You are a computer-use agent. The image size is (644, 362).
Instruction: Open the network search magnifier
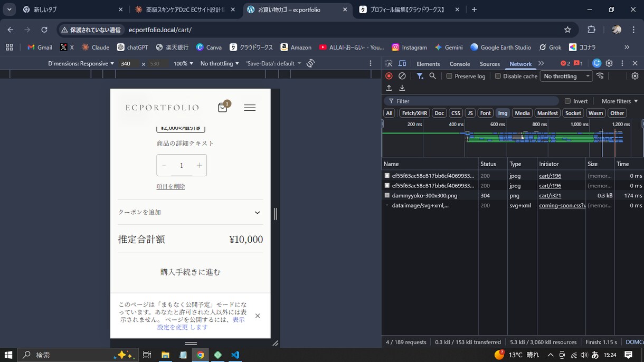pyautogui.click(x=433, y=76)
